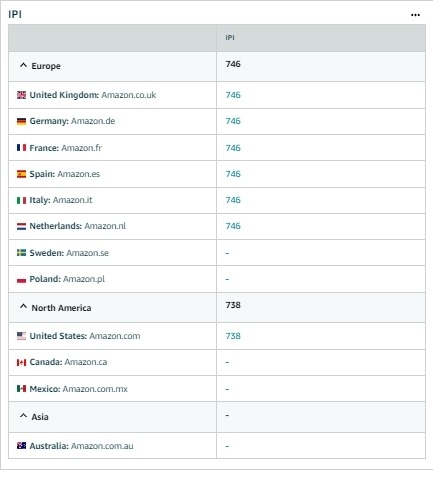The image size is (433, 478).
Task: Click the Germany flag icon
Action: point(21,122)
